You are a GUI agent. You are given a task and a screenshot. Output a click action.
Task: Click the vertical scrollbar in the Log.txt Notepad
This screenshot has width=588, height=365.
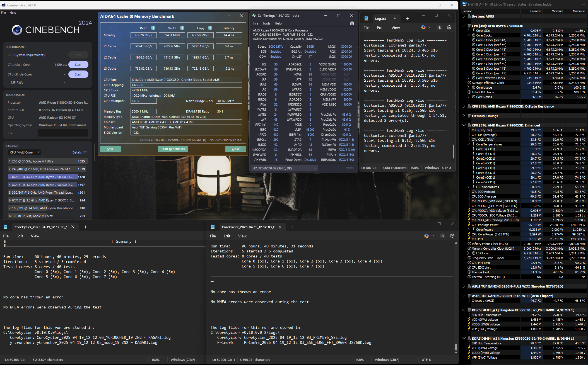(x=454, y=152)
